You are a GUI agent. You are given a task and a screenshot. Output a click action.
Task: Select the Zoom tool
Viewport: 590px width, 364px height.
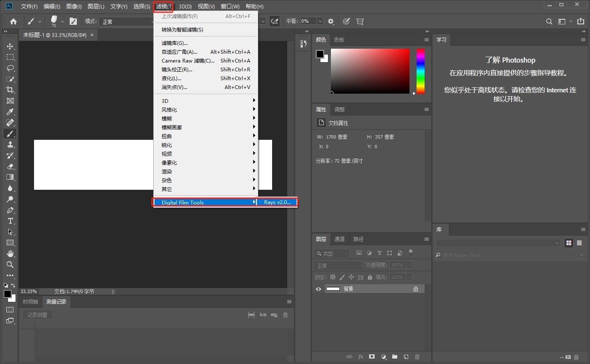click(x=10, y=264)
